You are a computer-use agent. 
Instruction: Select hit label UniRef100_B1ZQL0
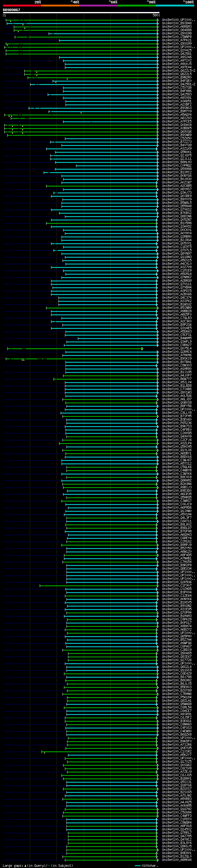tap(176, 857)
